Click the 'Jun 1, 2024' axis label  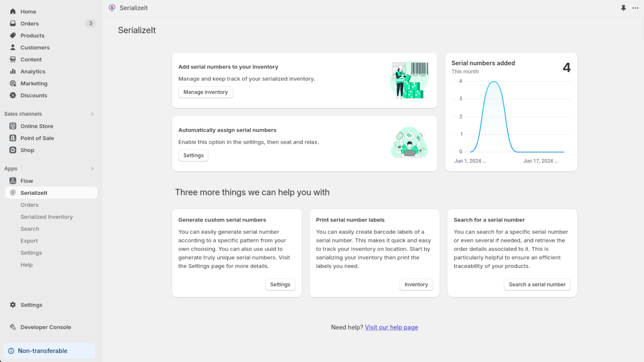[470, 161]
